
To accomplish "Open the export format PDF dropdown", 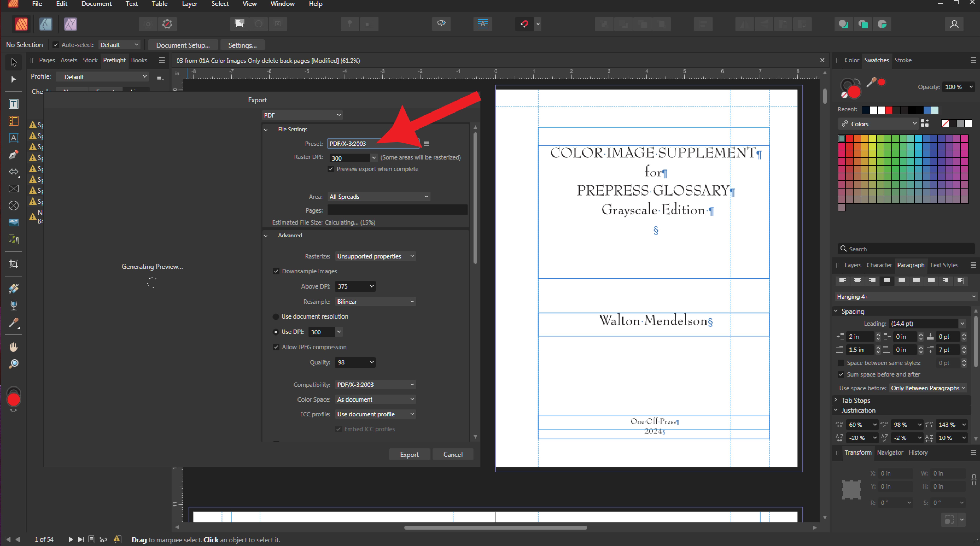I will (x=302, y=115).
